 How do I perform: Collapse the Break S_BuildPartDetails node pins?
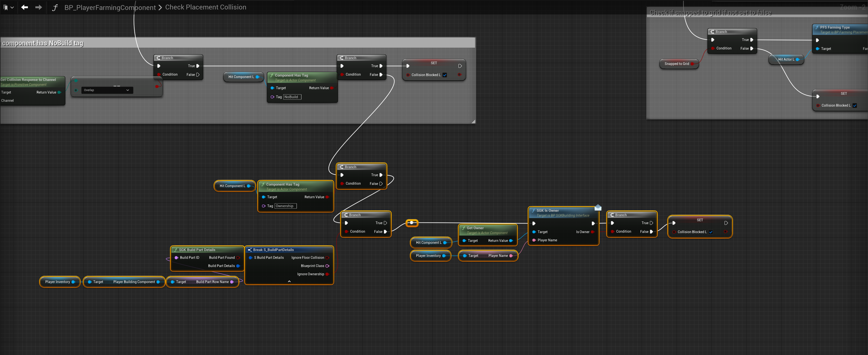click(289, 281)
